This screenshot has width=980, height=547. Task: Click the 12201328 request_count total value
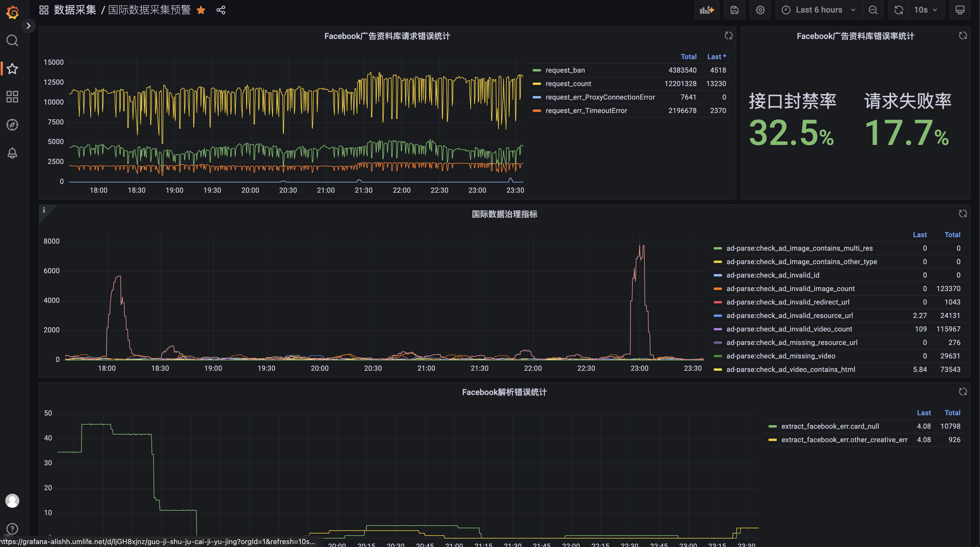coord(680,84)
